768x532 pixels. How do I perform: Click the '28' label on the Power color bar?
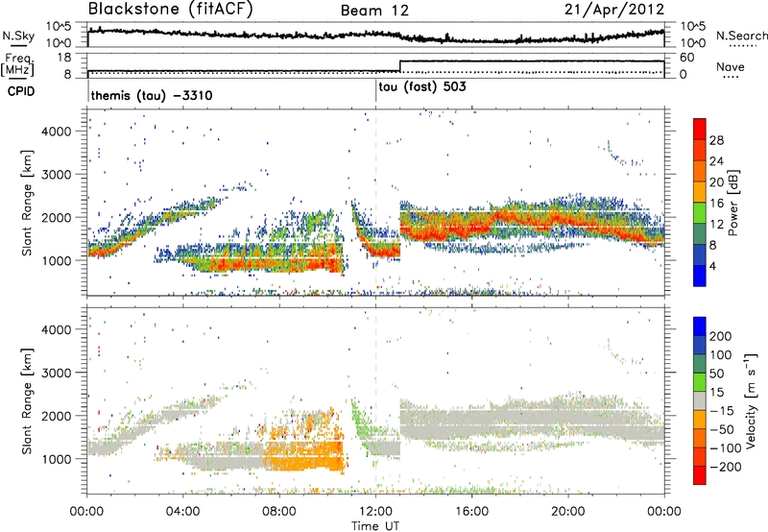(716, 140)
